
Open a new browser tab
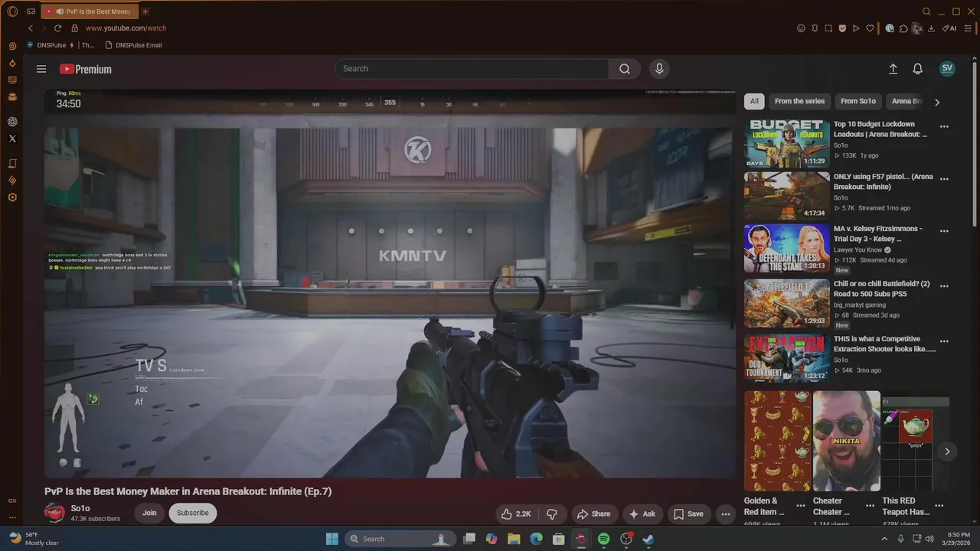tap(145, 11)
